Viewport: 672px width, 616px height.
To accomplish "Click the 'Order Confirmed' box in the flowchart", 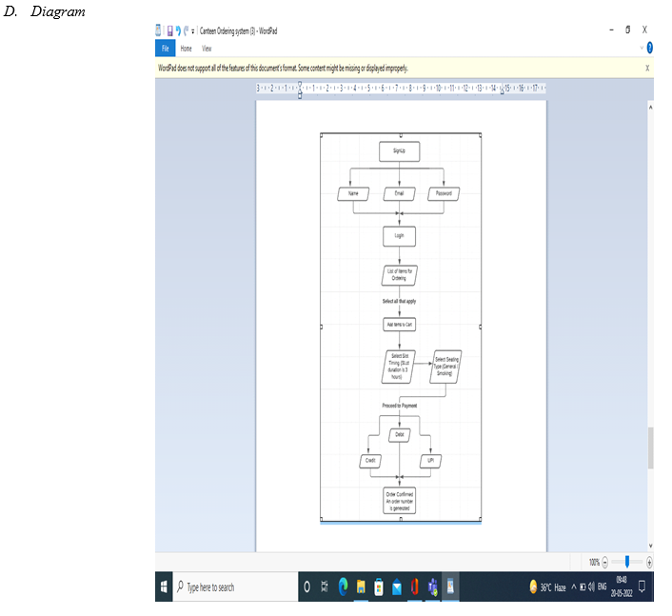I will [400, 501].
